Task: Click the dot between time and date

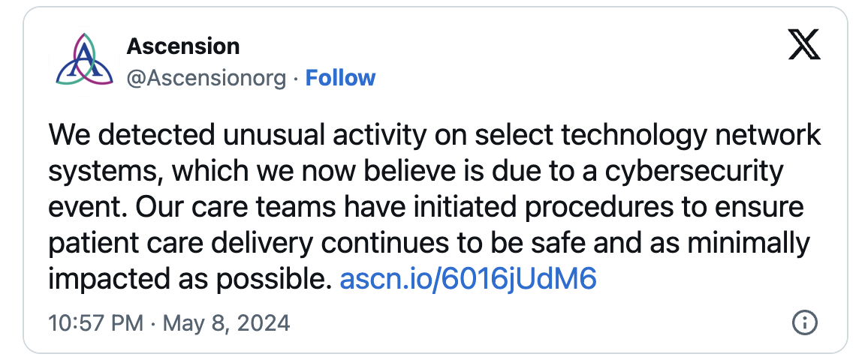Action: point(152,323)
